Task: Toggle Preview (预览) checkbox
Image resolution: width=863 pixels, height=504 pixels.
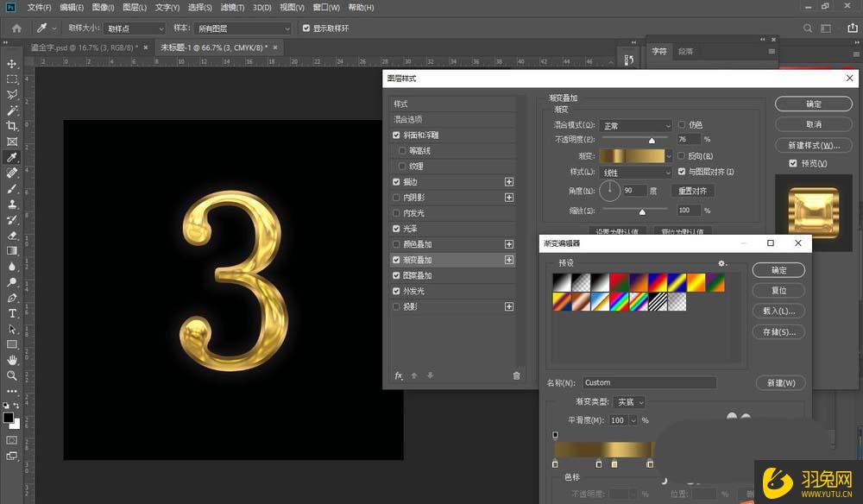Action: pyautogui.click(x=793, y=163)
